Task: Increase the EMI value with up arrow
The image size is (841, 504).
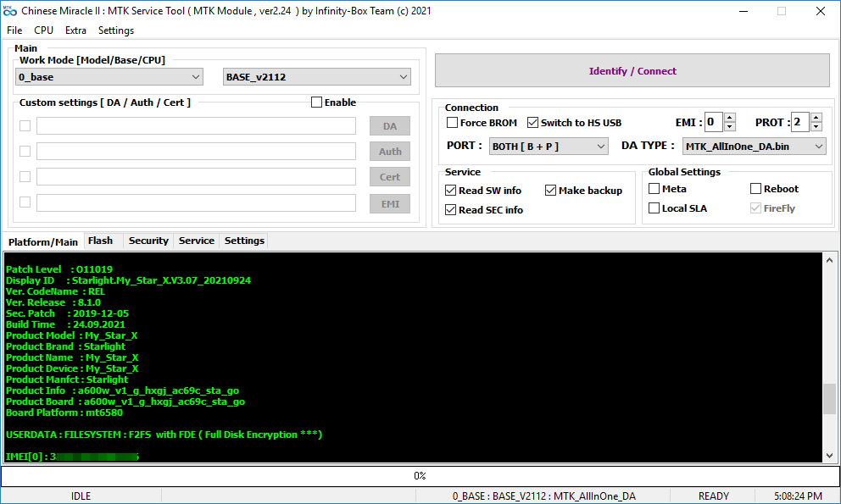Action: pyautogui.click(x=730, y=119)
